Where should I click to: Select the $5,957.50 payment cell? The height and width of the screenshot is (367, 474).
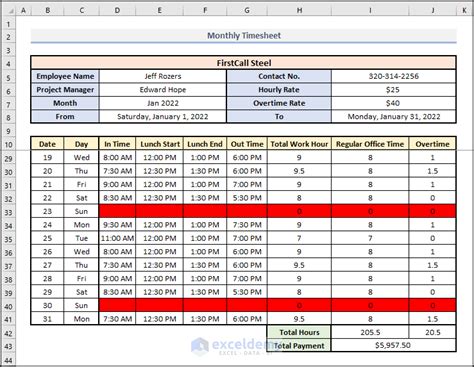(x=394, y=345)
